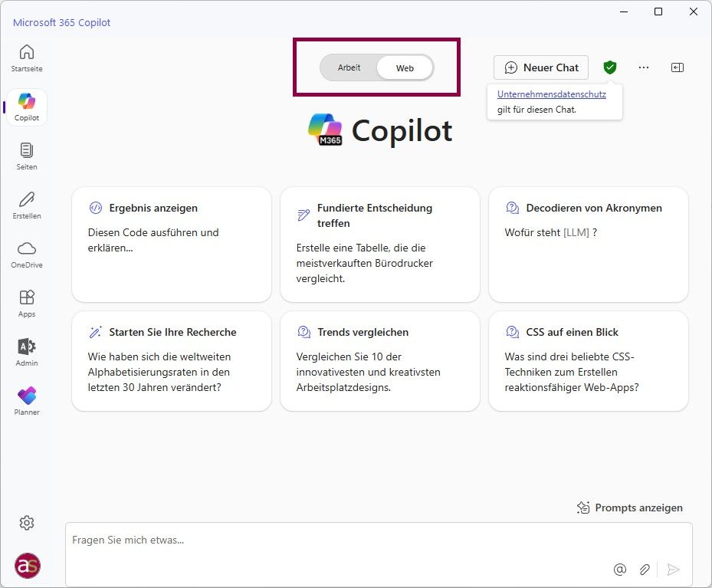The width and height of the screenshot is (712, 588).
Task: Select the Decodieren von Akronymen prompt card
Action: [x=588, y=244]
